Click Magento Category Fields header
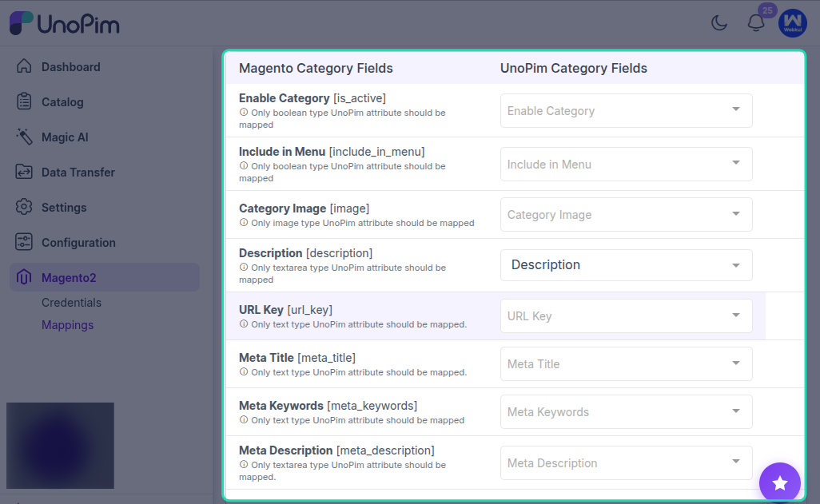The height and width of the screenshot is (504, 820). [316, 68]
